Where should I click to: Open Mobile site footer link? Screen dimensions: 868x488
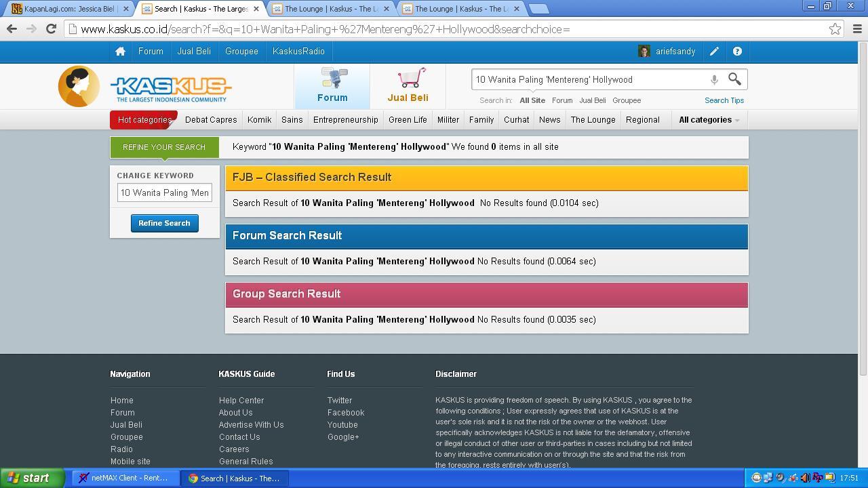[x=130, y=462]
